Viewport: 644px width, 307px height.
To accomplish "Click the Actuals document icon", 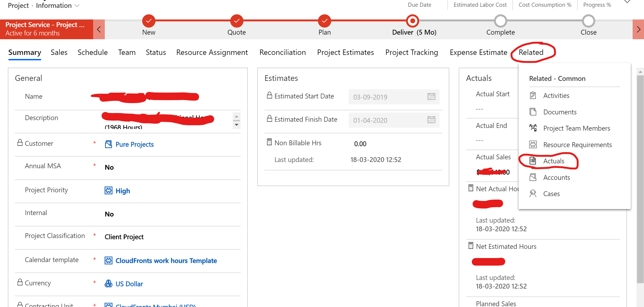I will click(x=533, y=161).
